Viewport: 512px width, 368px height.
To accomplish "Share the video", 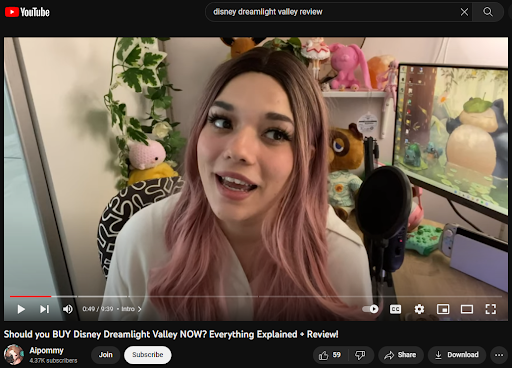I will pos(400,355).
